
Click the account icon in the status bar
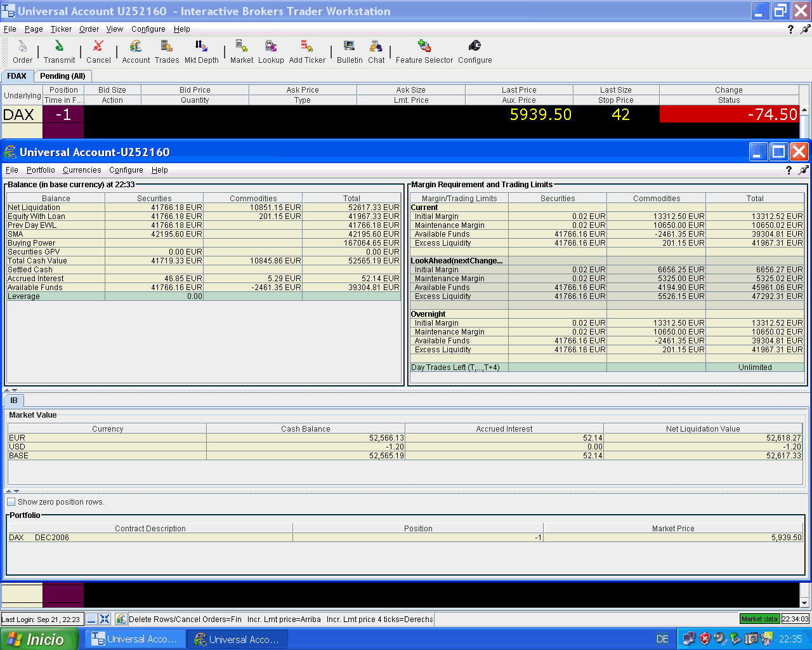click(x=121, y=619)
